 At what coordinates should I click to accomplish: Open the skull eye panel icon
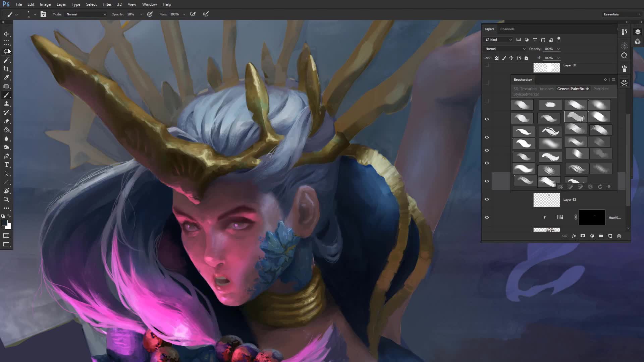(624, 82)
